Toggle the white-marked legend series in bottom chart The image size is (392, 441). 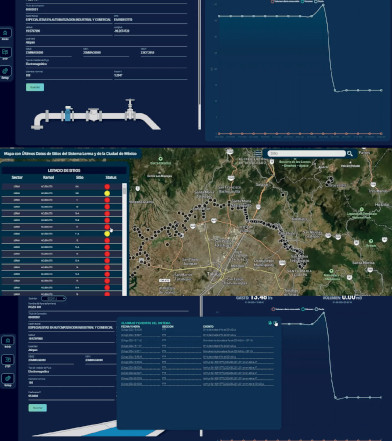[319, 309]
